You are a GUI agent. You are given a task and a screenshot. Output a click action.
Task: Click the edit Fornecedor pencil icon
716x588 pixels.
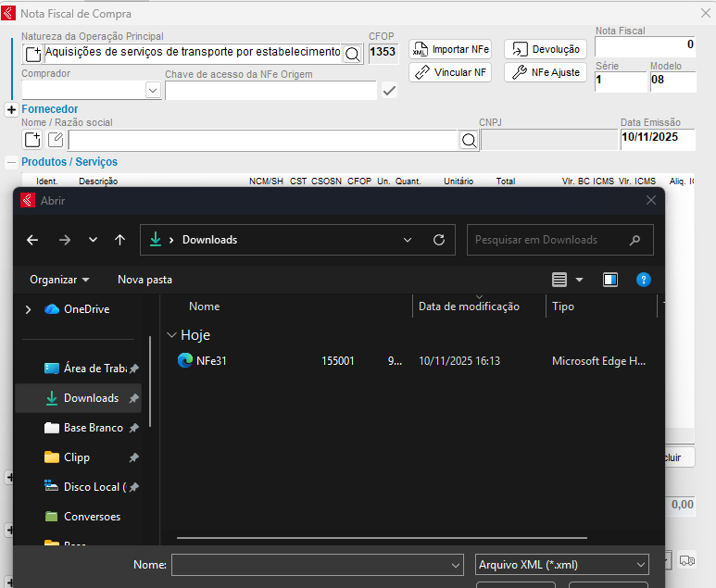coord(56,140)
